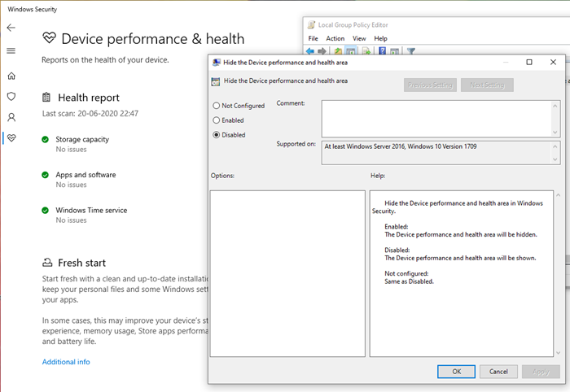Maximize the policy setting dialog
570x392 pixels.
tap(529, 62)
